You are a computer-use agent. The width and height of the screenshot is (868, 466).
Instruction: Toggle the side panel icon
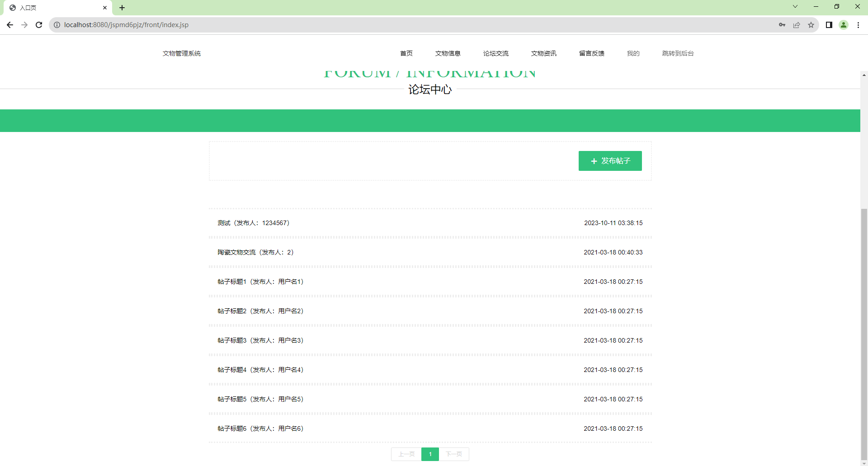click(x=829, y=25)
